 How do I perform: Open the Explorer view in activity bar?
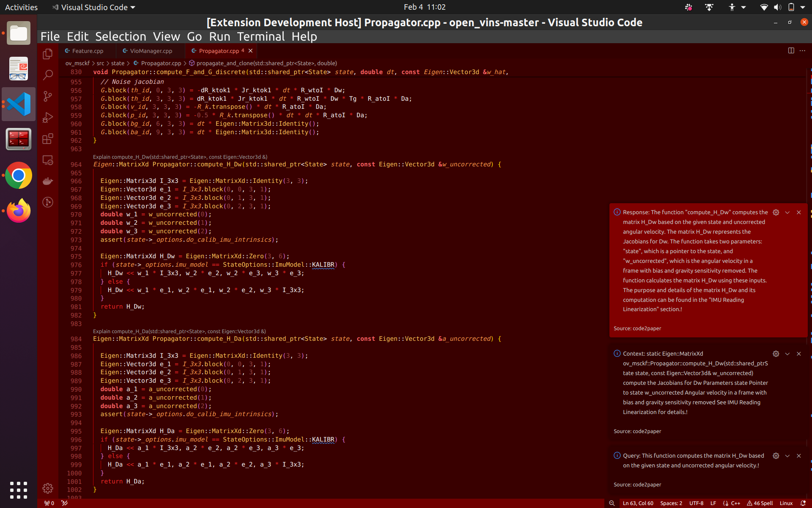(48, 54)
